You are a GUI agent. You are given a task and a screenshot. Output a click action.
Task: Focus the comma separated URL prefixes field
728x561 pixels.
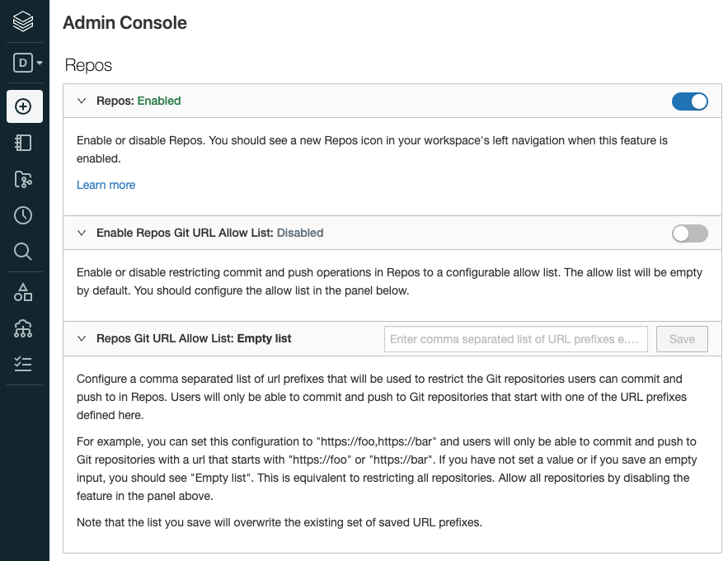(515, 339)
